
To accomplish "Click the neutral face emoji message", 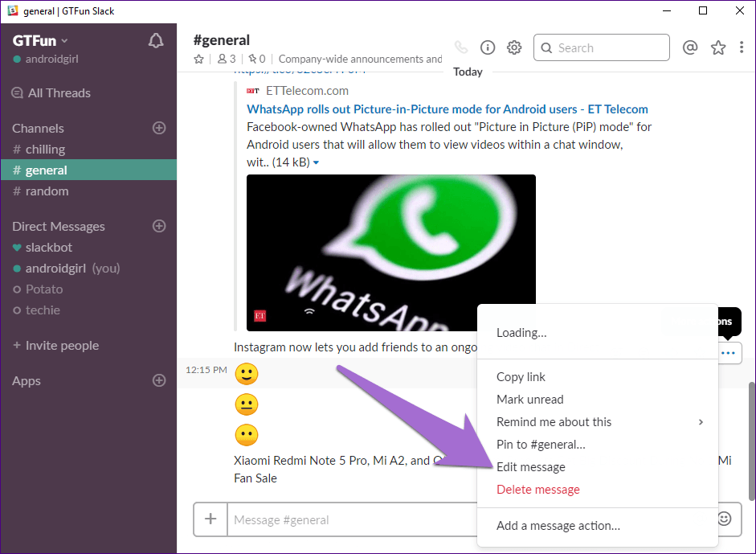I will [x=247, y=404].
